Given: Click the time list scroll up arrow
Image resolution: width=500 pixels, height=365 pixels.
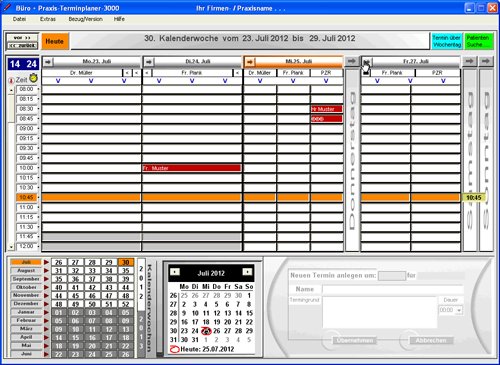Looking at the screenshot, I should 11,90.
